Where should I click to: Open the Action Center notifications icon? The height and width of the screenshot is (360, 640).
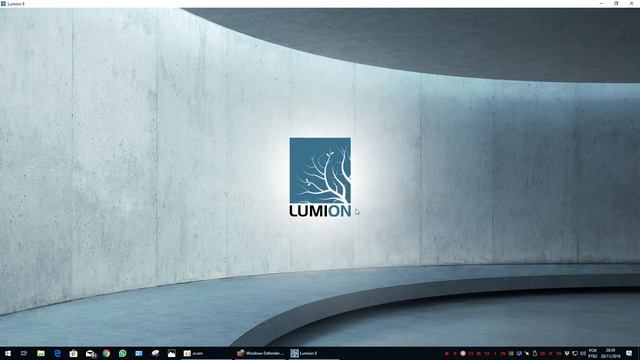(629, 353)
